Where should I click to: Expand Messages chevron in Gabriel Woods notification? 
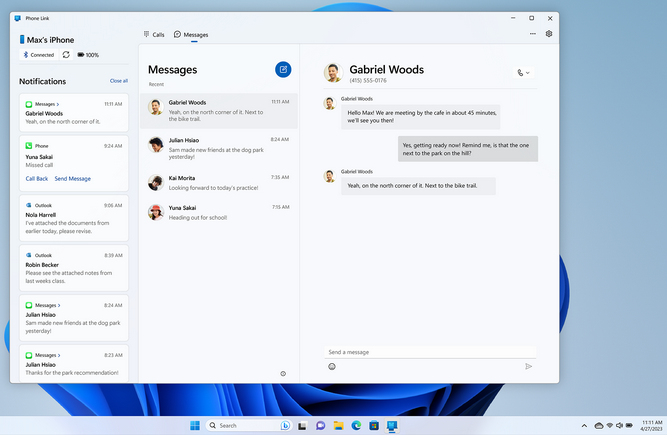pos(58,104)
